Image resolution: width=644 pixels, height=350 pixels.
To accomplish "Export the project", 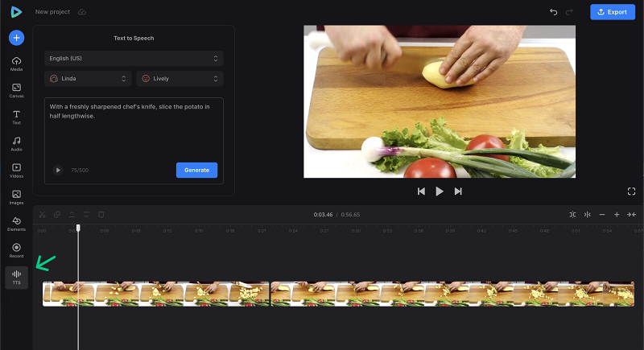I will click(x=613, y=12).
